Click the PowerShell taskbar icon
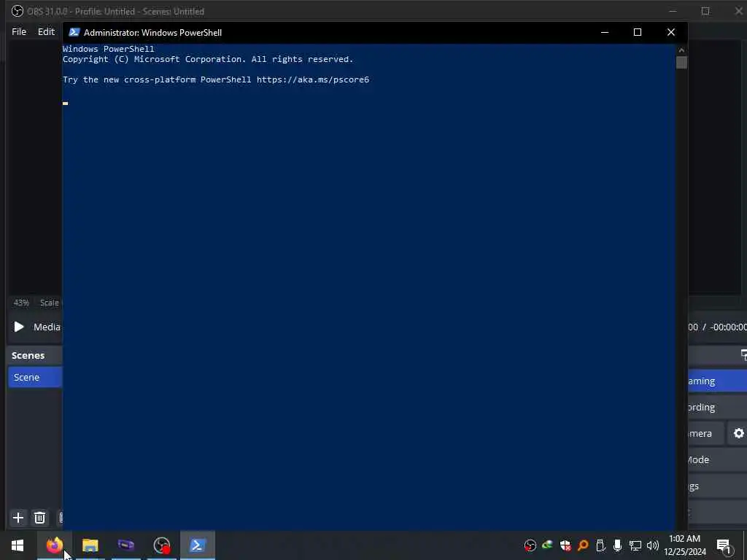Viewport: 747px width, 560px height. pyautogui.click(x=197, y=545)
